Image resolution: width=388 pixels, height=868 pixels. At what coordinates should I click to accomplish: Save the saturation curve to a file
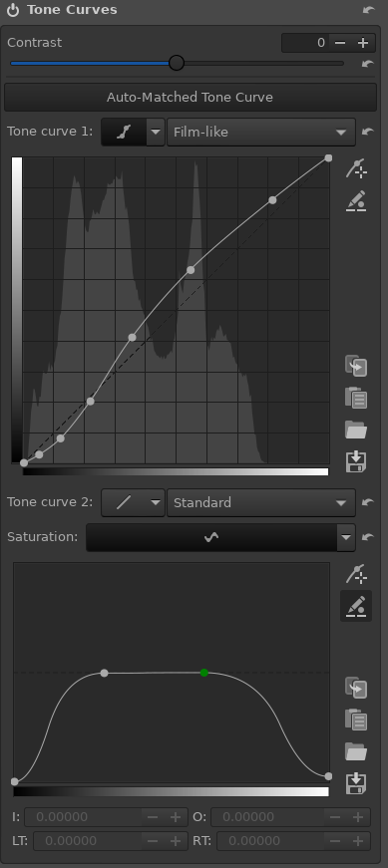356,783
